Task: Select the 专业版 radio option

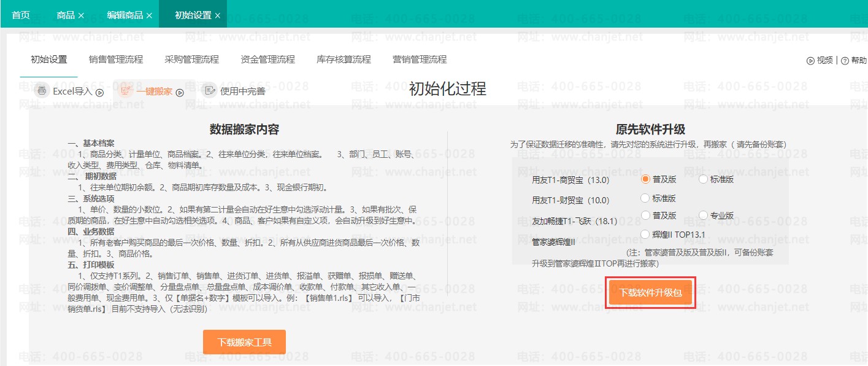Action: [703, 215]
